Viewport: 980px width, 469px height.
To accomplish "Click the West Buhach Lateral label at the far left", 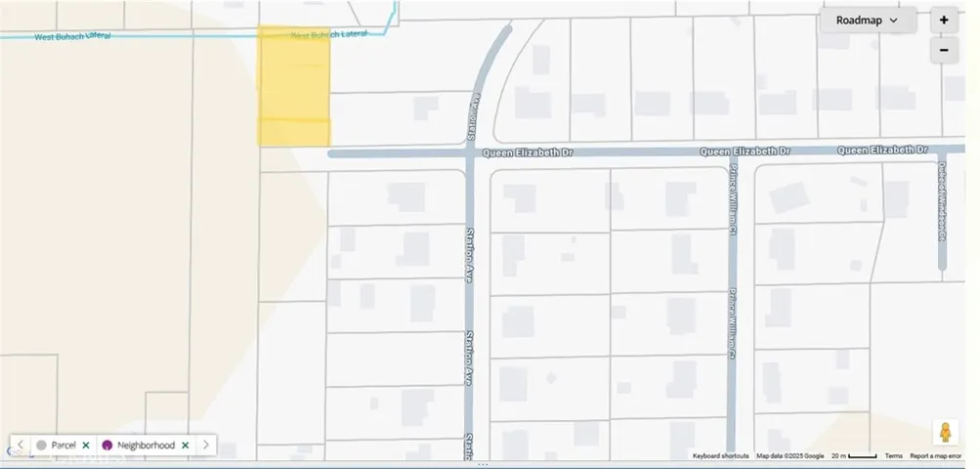I will click(x=72, y=36).
